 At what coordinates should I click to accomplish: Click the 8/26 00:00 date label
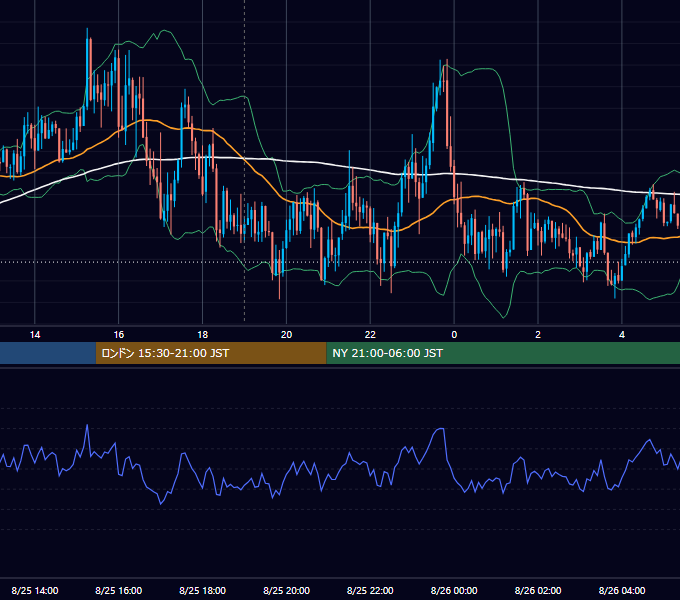pyautogui.click(x=454, y=590)
